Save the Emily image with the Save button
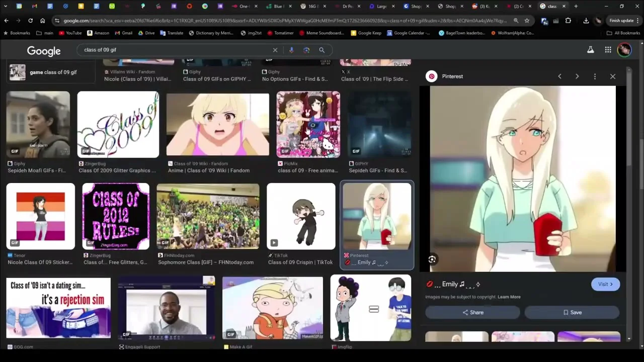The image size is (644, 362). [572, 312]
